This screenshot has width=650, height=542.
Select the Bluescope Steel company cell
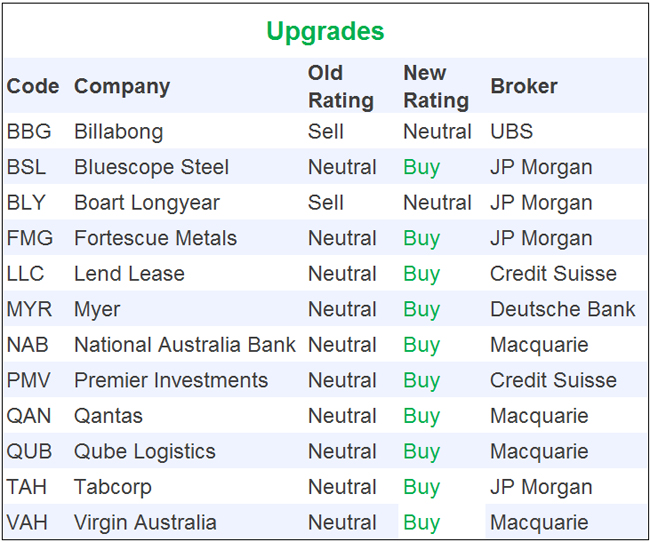[151, 167]
